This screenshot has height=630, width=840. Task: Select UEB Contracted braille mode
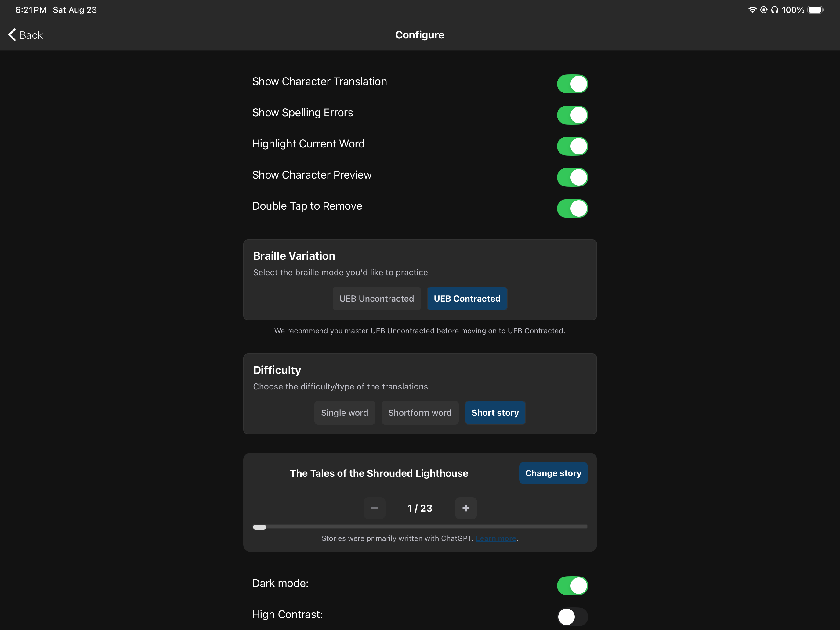tap(467, 299)
